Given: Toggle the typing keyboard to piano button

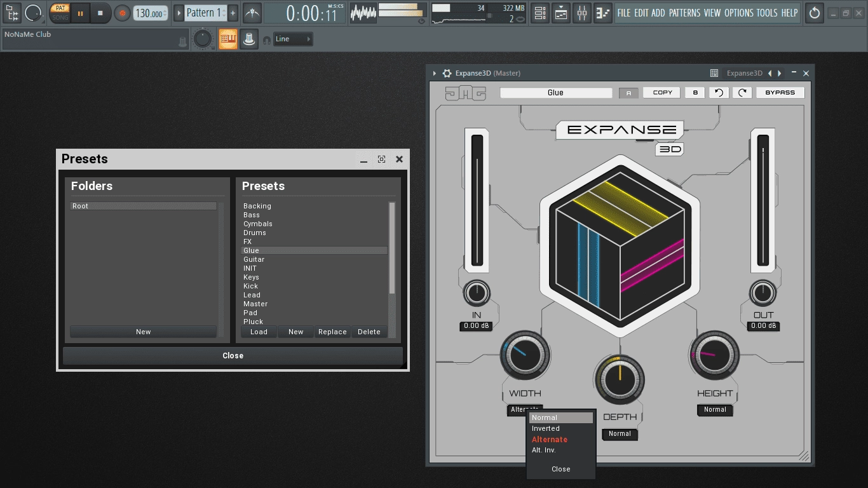Looking at the screenshot, I should [228, 39].
